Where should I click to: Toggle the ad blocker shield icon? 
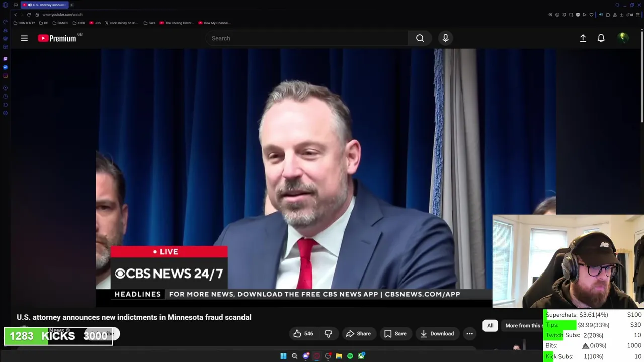[x=578, y=15]
